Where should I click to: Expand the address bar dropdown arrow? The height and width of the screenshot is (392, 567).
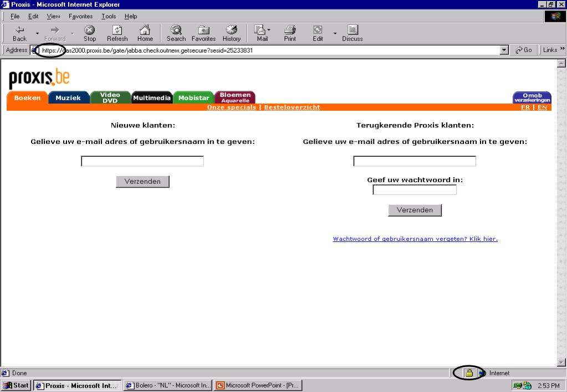[504, 50]
